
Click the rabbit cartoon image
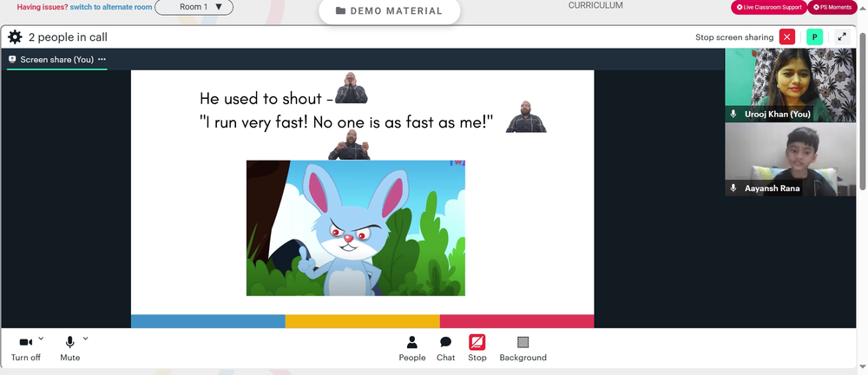[x=355, y=227]
